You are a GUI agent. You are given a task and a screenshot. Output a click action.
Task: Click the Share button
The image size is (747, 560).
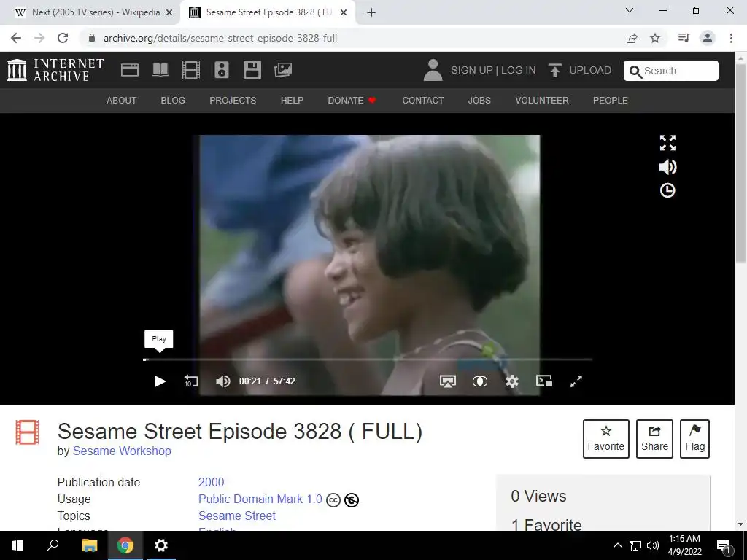(x=654, y=439)
